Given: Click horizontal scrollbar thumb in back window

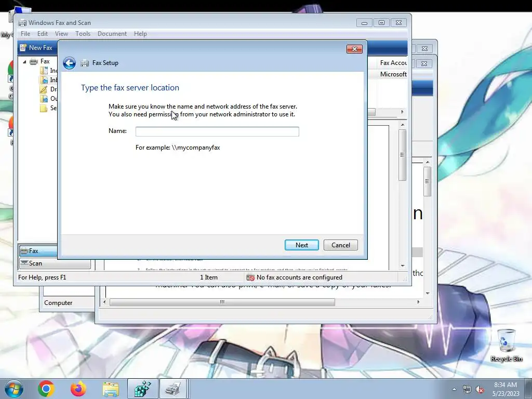Looking at the screenshot, I should point(222,302).
